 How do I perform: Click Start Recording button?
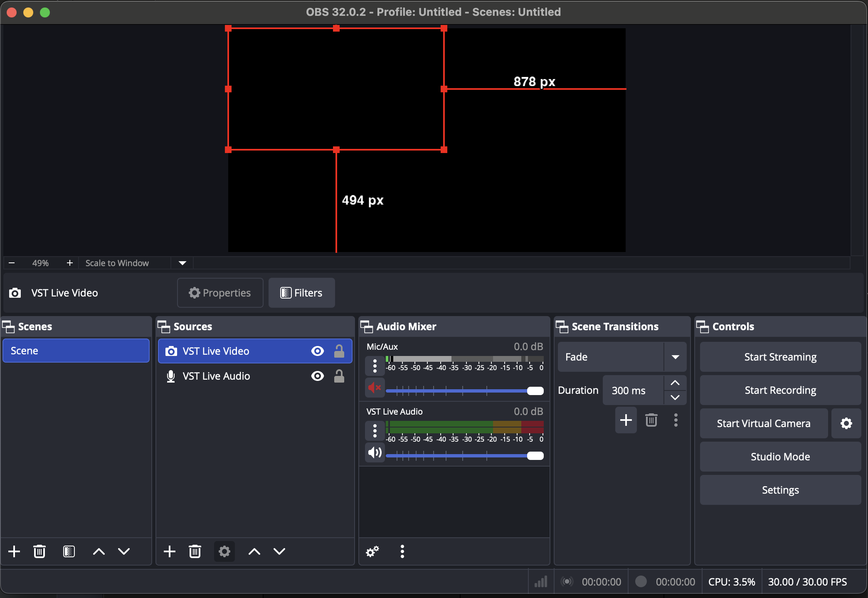coord(780,390)
